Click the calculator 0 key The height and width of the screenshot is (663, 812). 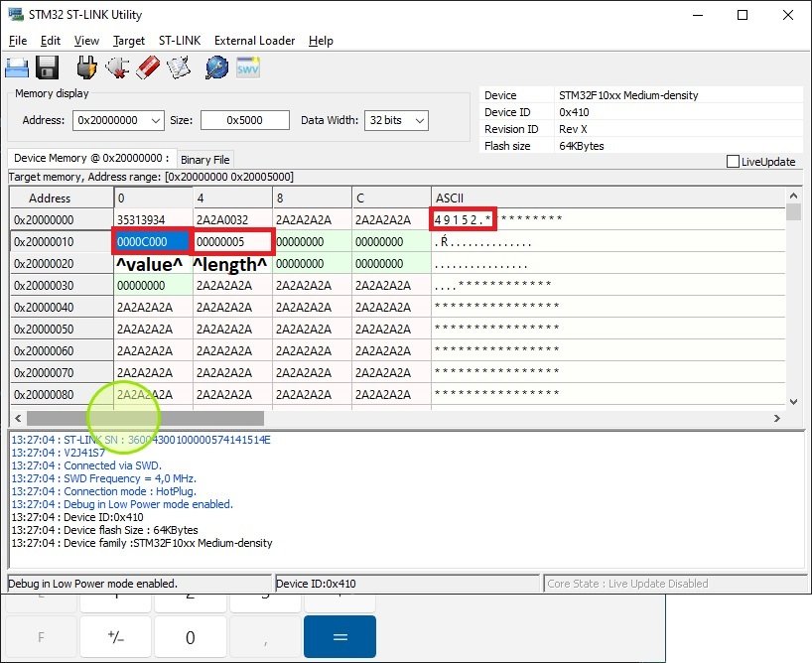click(190, 636)
